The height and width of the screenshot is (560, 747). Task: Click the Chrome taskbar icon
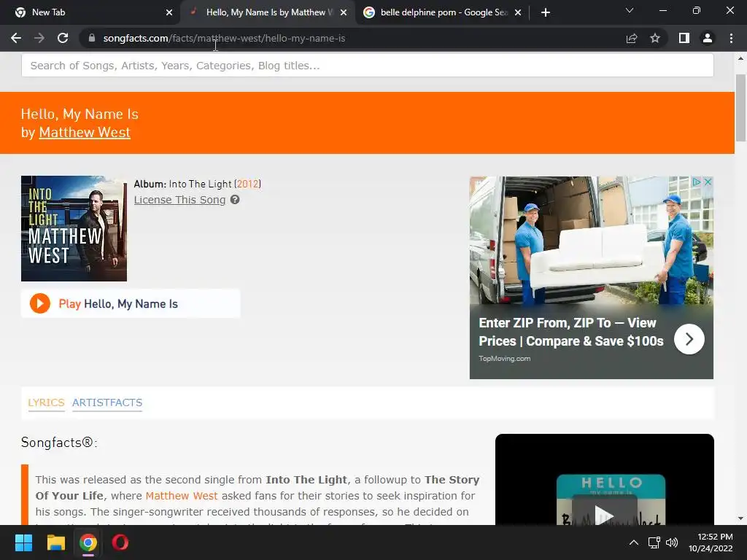[x=88, y=542]
